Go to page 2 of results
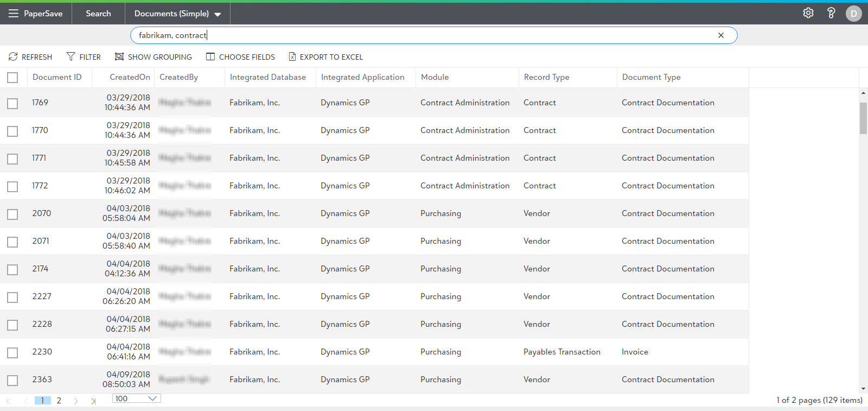Screen dimensions: 868x411 (x=59, y=401)
